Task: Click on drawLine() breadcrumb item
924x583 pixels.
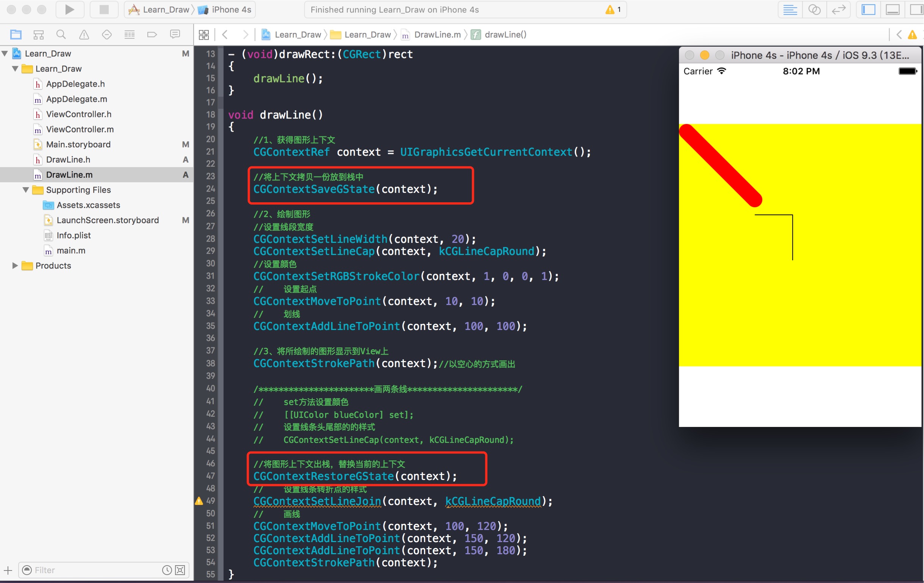Action: [506, 34]
